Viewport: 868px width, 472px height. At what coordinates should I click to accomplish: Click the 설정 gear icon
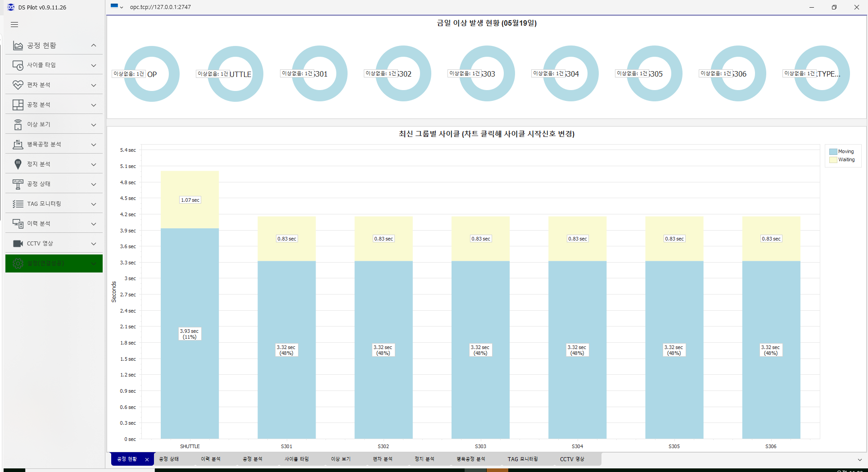(x=18, y=263)
